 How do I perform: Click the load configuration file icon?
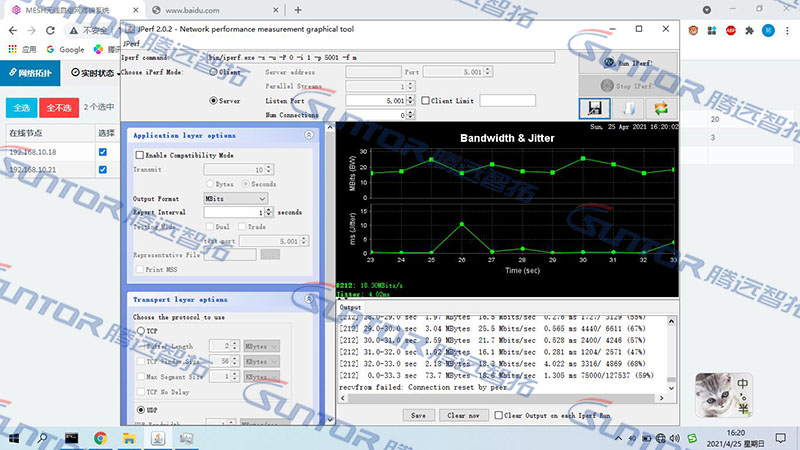click(x=627, y=108)
